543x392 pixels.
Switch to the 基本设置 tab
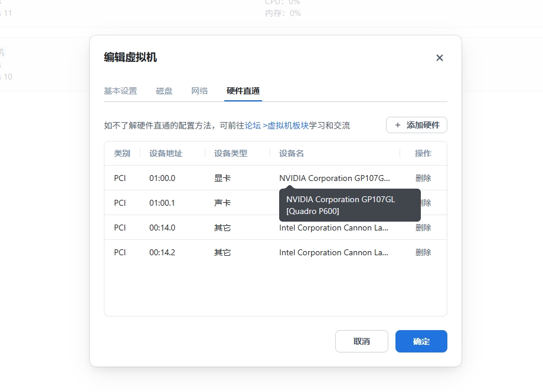pyautogui.click(x=120, y=91)
